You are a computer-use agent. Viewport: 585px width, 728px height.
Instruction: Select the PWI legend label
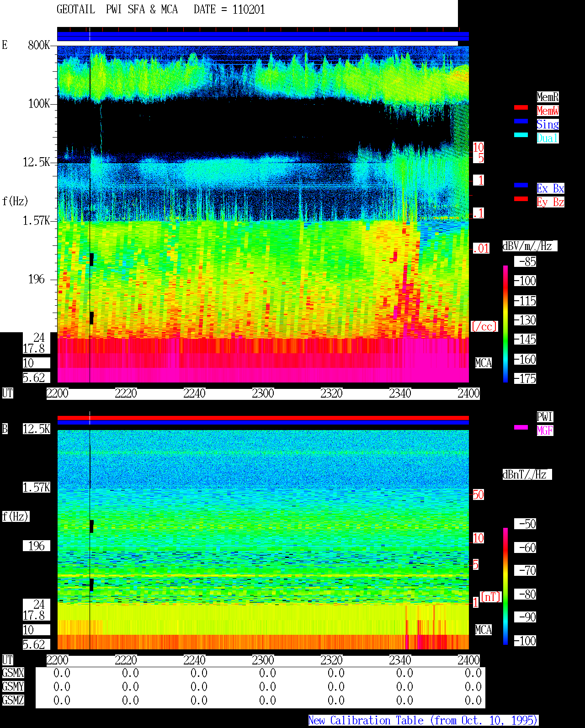545,417
